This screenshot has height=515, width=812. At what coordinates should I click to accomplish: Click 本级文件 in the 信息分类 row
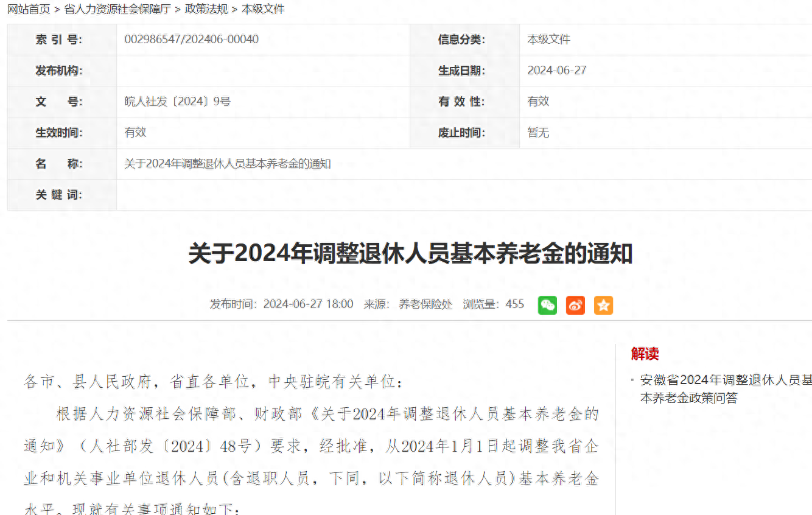[548, 40]
